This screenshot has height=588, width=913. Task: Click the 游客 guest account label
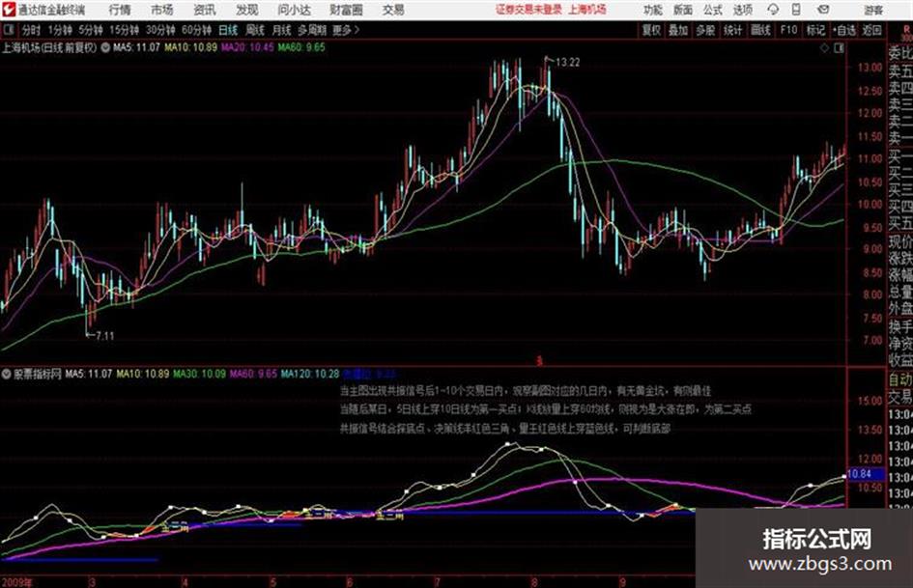coord(873,10)
